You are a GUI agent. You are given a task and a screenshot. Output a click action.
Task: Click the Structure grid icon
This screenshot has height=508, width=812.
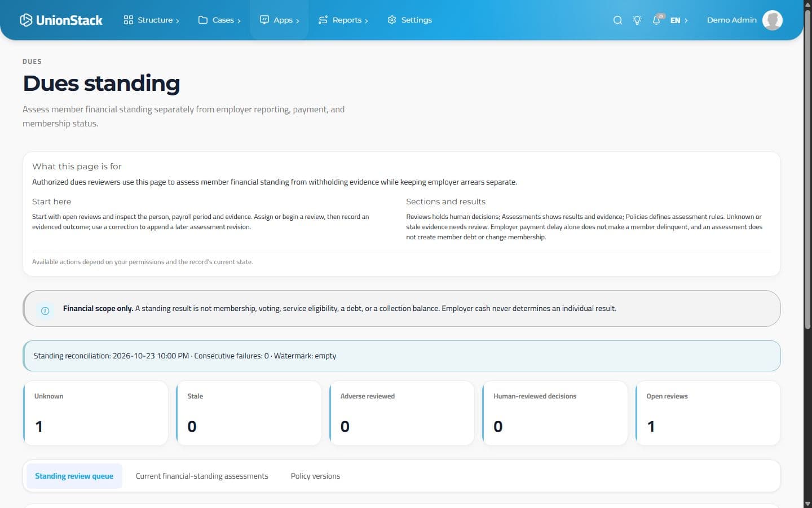point(129,20)
